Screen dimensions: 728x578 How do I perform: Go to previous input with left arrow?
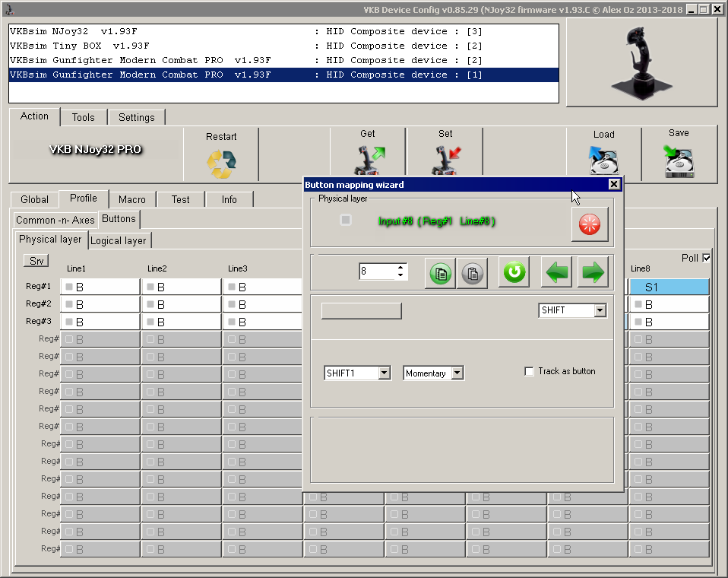point(557,272)
